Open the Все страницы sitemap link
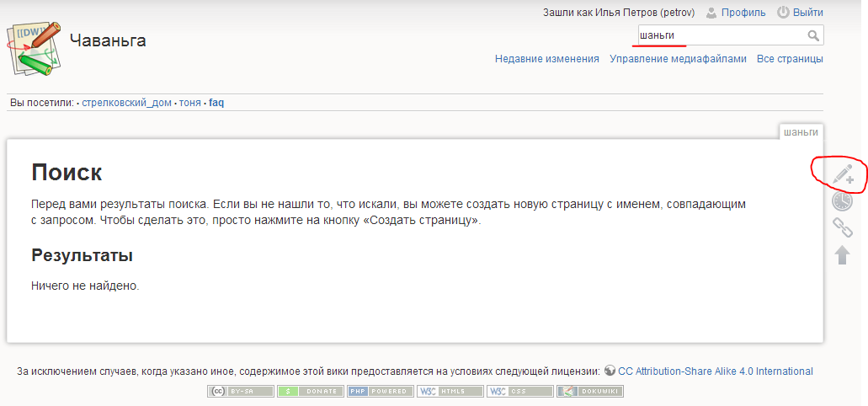This screenshot has height=406, width=868. [x=790, y=59]
